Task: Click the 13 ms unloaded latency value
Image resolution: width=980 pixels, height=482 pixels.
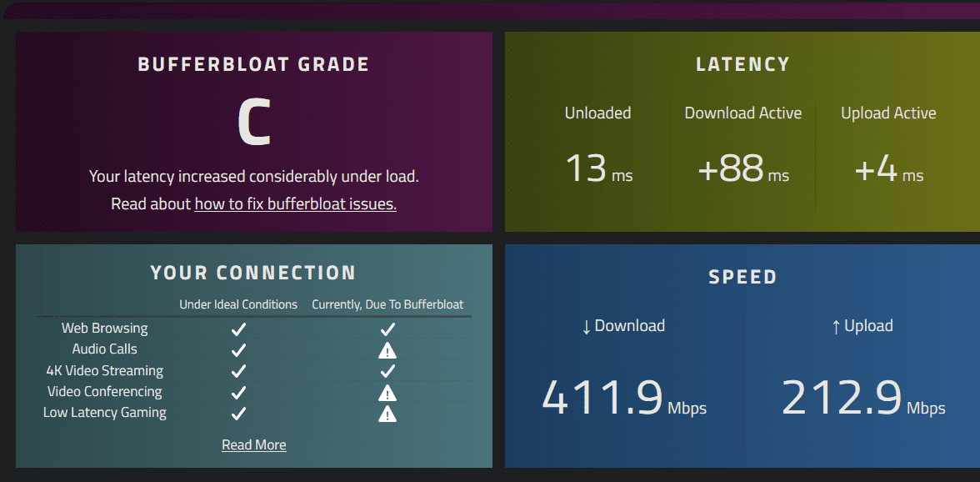Action: pos(598,168)
